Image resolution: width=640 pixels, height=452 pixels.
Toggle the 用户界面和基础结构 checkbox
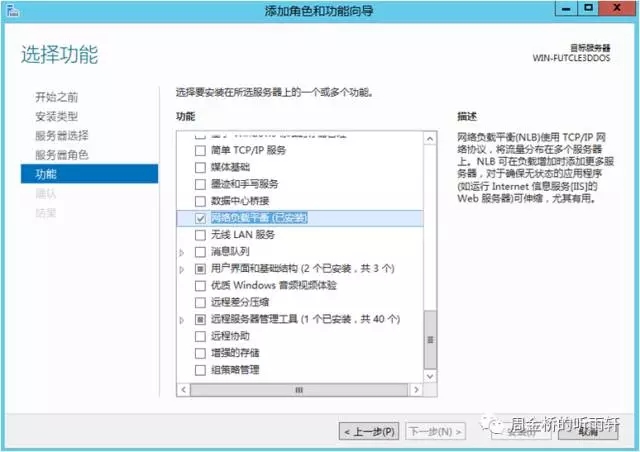[x=200, y=269]
